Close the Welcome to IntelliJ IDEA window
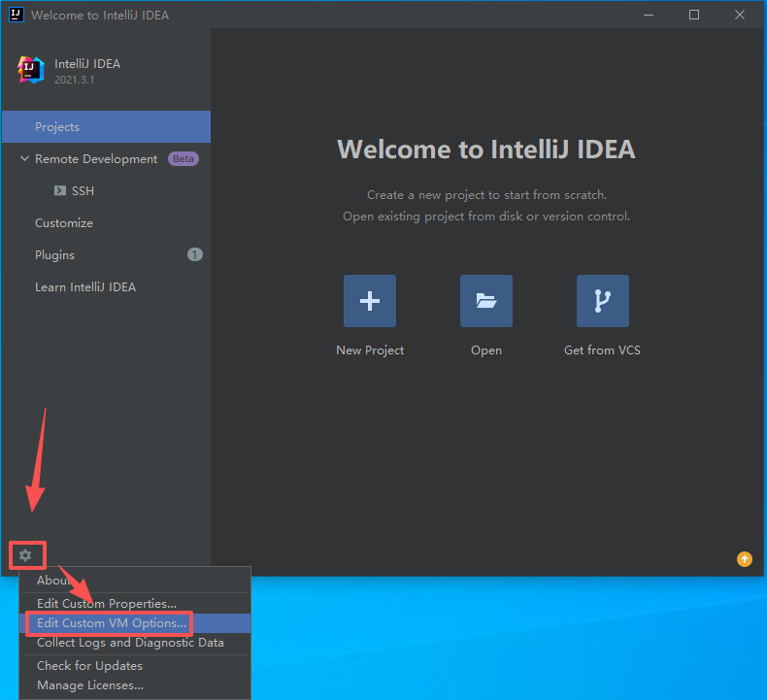This screenshot has width=767, height=700. 740,15
